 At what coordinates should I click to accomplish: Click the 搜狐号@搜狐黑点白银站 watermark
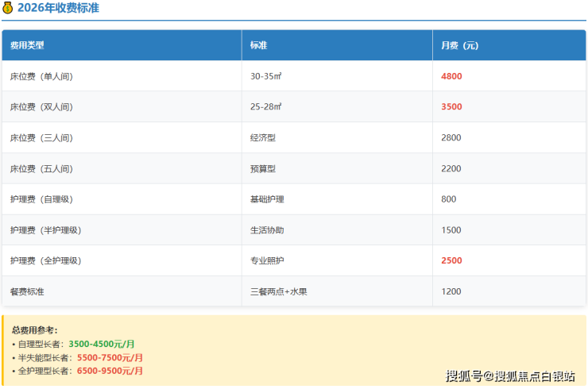coord(510,376)
